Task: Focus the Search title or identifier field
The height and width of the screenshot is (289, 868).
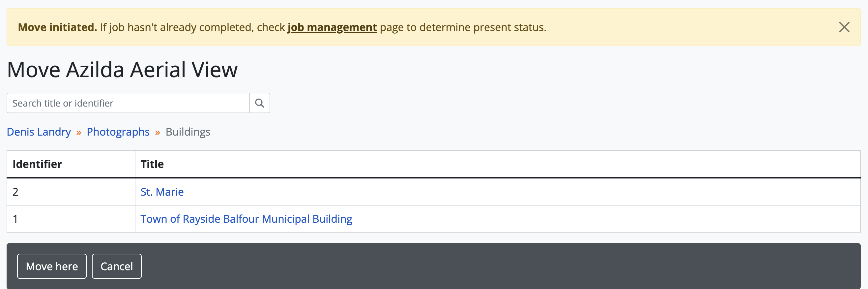Action: pos(128,103)
